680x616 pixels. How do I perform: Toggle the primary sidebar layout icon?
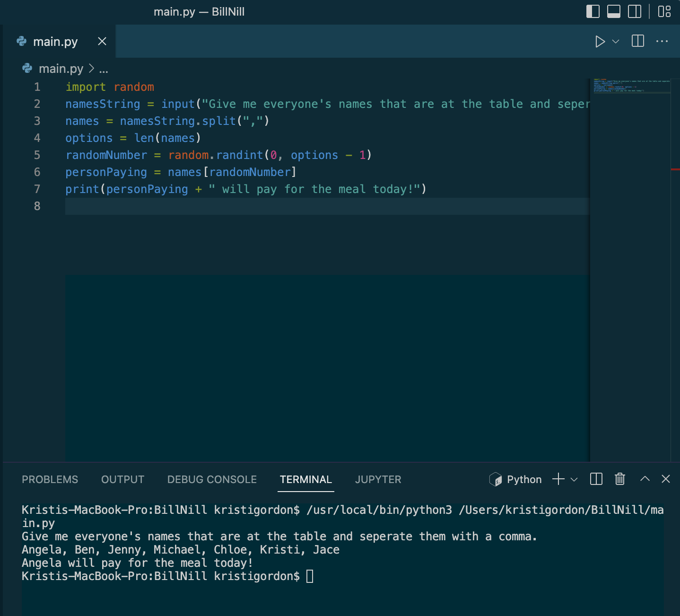coord(593,12)
